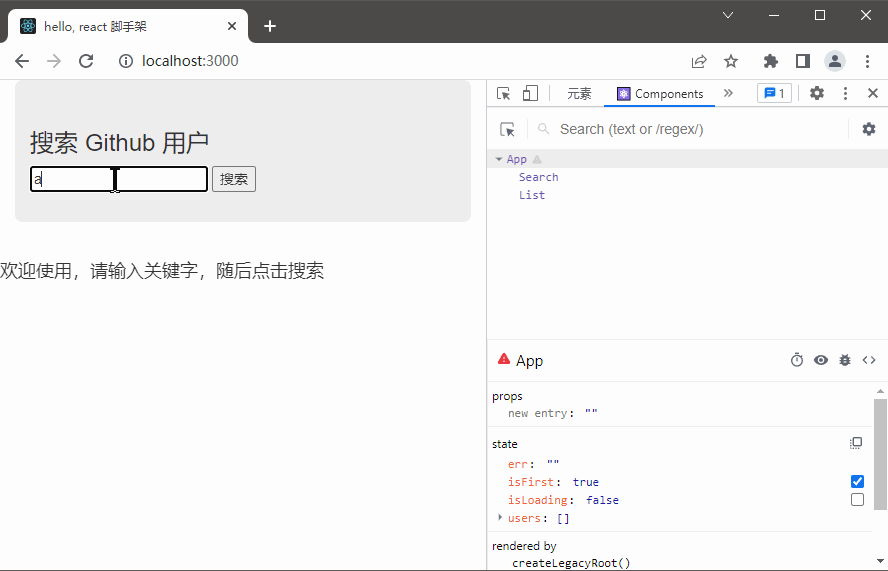The height and width of the screenshot is (571, 888).
Task: Click the Github user search input
Action: pos(119,179)
